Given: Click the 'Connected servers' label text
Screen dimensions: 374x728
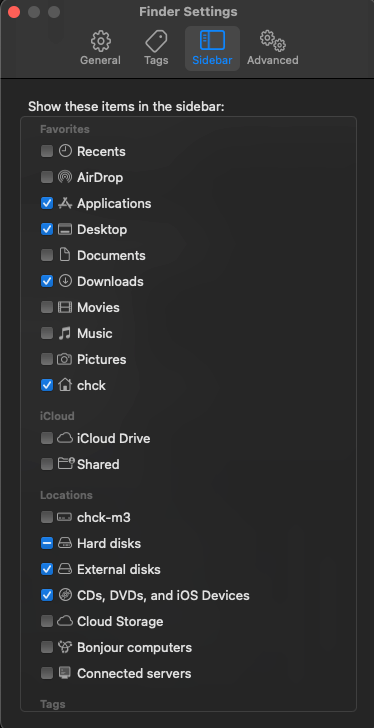Looking at the screenshot, I should point(134,673).
